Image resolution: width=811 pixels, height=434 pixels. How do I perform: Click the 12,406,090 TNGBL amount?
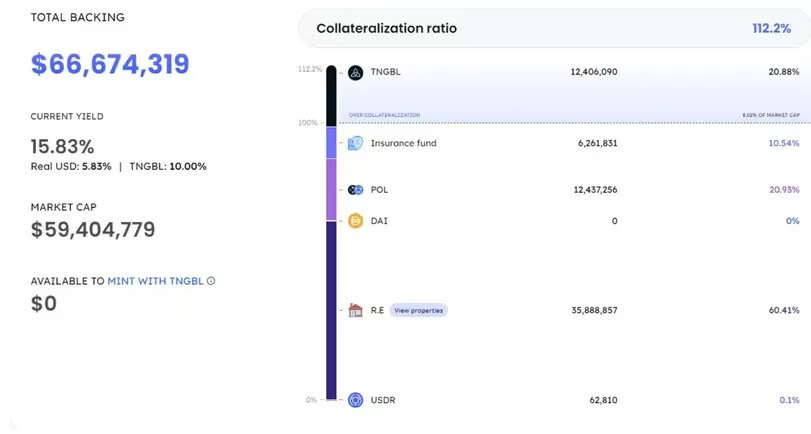point(594,72)
